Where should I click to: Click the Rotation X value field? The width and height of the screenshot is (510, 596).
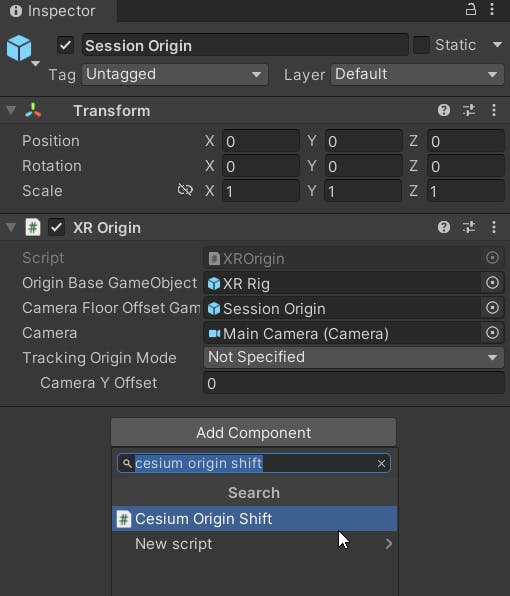(x=261, y=166)
